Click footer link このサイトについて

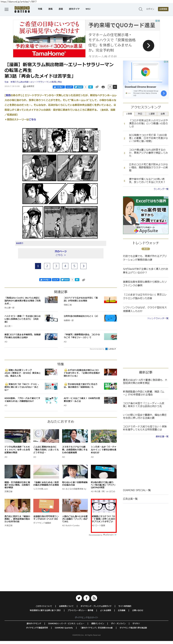tap(44, 606)
